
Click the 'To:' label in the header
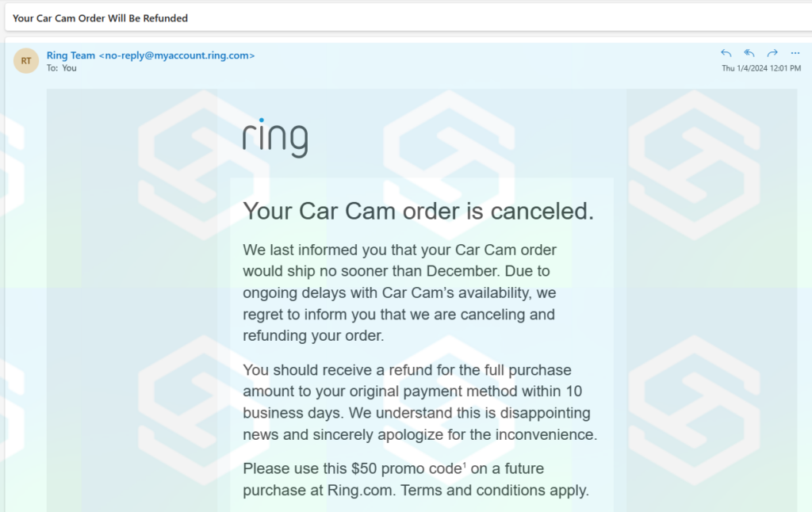(x=52, y=68)
